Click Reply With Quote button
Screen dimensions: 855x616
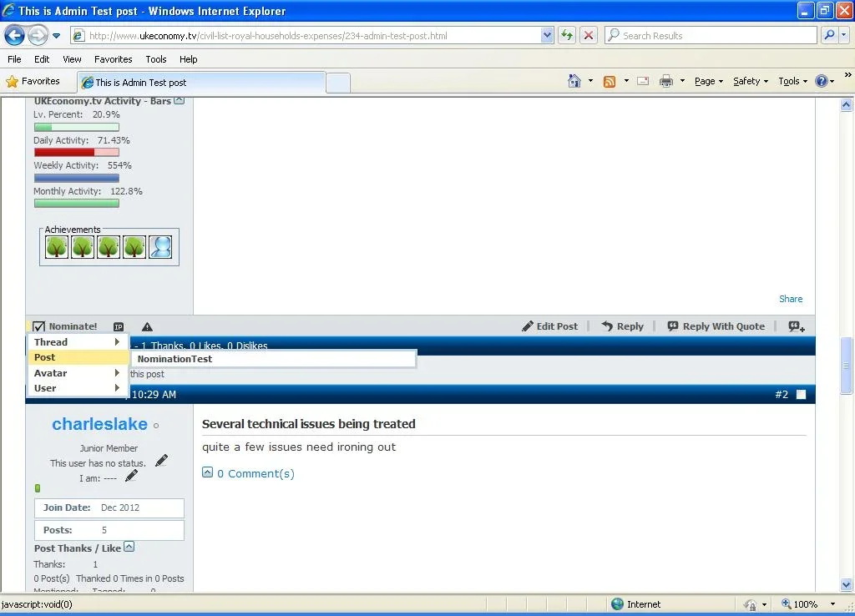[716, 326]
